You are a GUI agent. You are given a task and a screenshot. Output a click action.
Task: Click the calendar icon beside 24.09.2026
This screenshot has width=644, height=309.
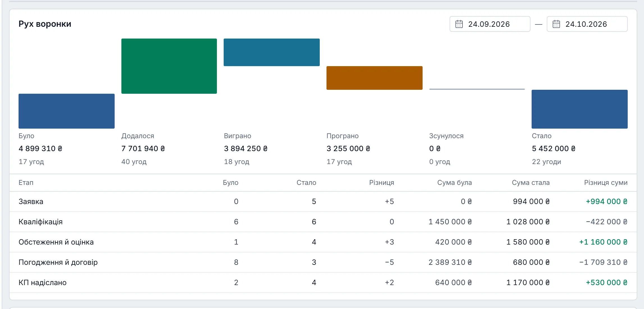[459, 24]
